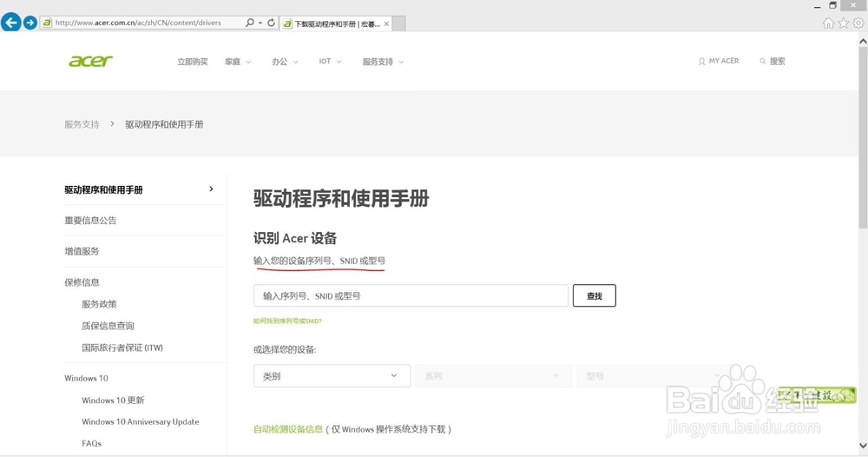Click the browser back arrow button
The width and height of the screenshot is (868, 457).
pos(11,23)
